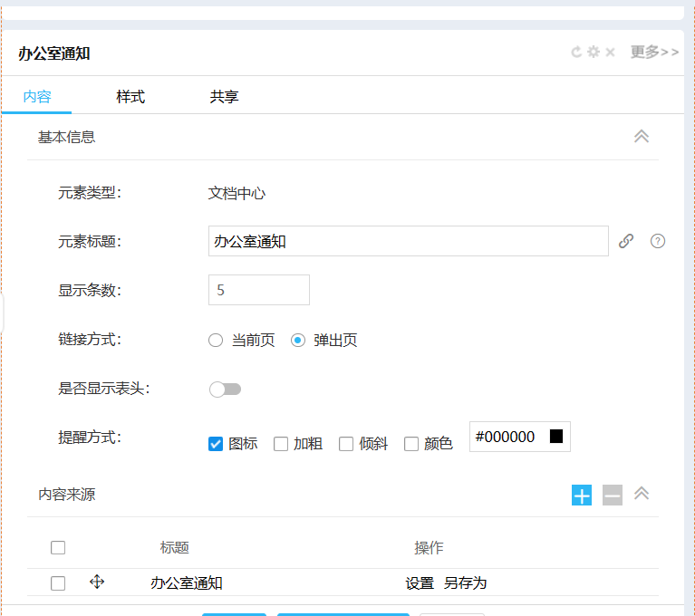The height and width of the screenshot is (616, 695).
Task: Enable the 加粗 checkbox
Action: (281, 444)
